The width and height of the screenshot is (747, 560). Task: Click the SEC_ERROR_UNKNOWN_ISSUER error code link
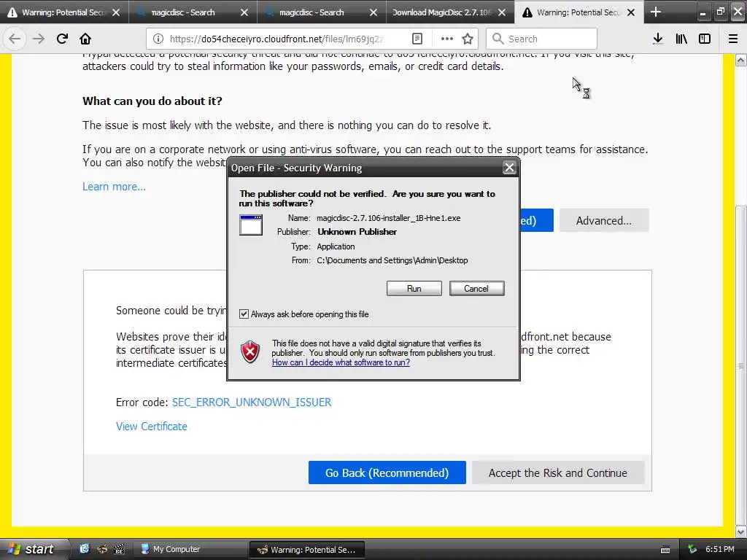pos(252,402)
